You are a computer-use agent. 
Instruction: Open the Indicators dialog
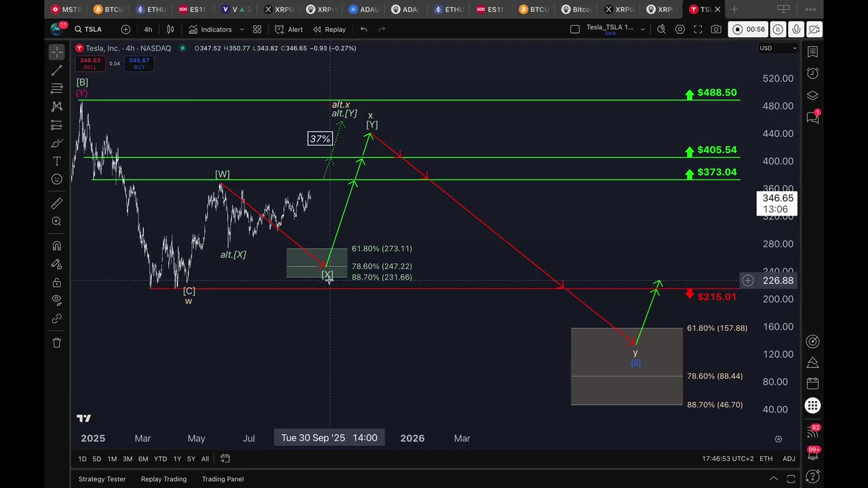tap(210, 29)
